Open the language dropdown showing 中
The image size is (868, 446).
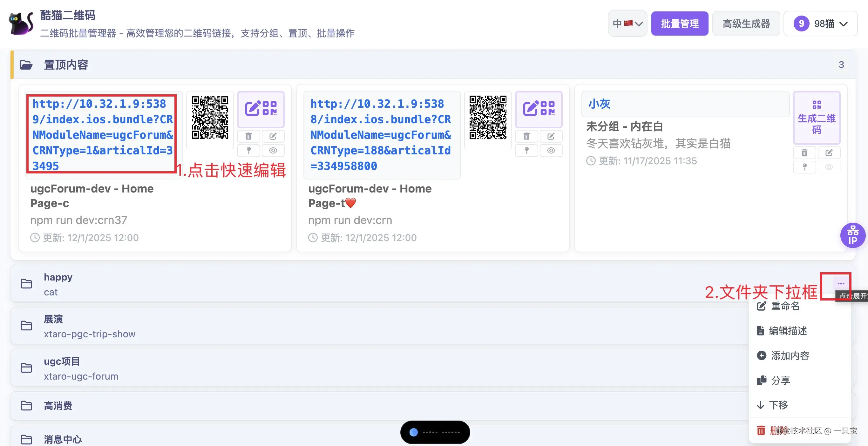[627, 24]
